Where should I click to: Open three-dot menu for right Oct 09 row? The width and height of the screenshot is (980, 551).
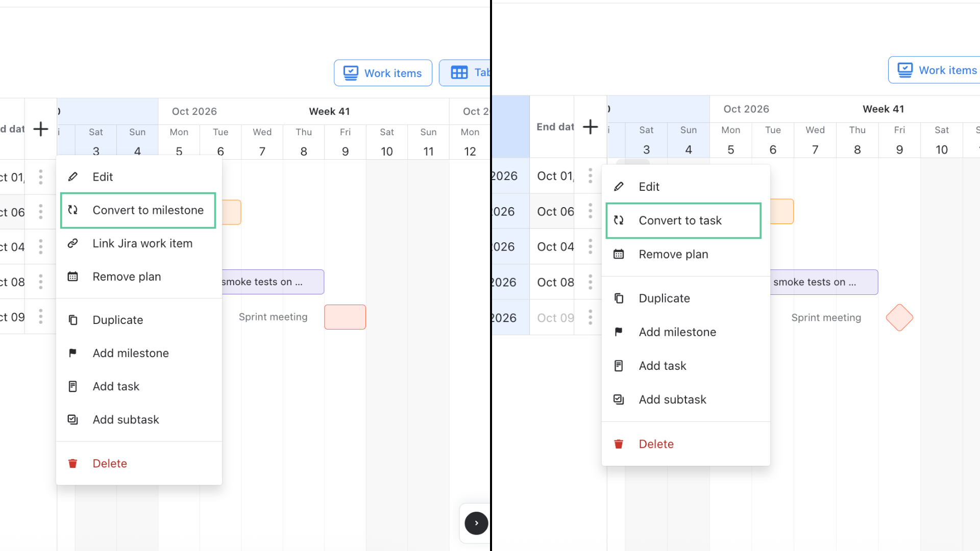click(591, 317)
